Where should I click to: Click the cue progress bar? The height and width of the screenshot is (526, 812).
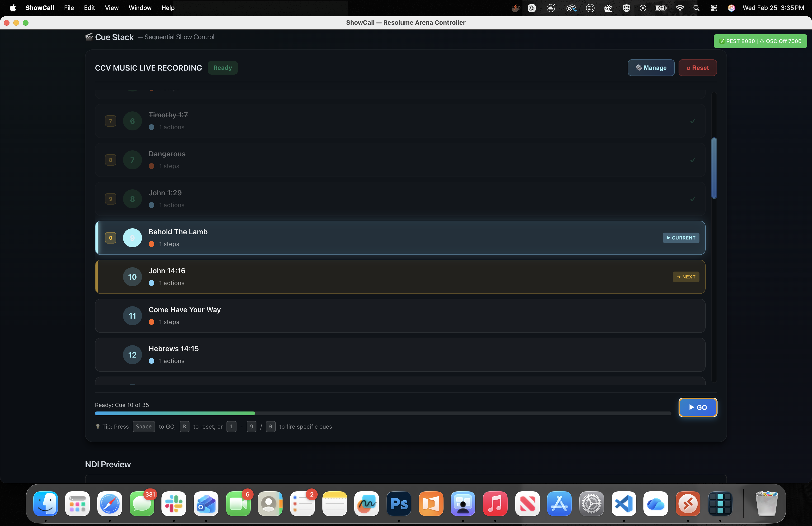[382, 413]
